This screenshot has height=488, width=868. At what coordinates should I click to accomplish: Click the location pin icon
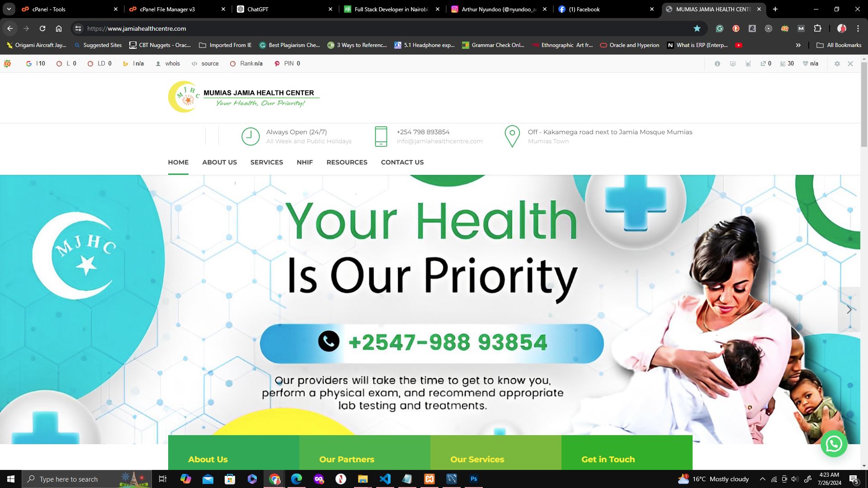[511, 136]
